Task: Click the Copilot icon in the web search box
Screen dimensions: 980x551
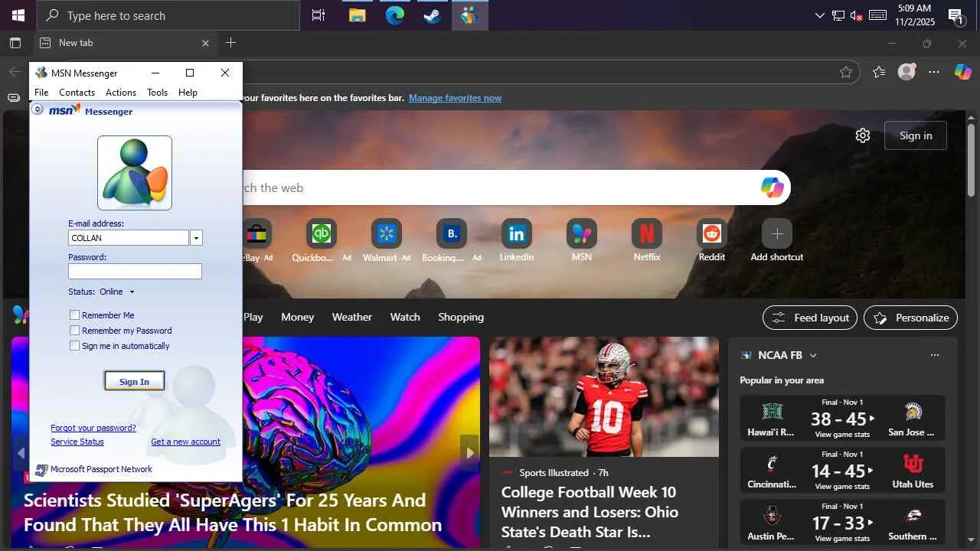Action: coord(772,187)
